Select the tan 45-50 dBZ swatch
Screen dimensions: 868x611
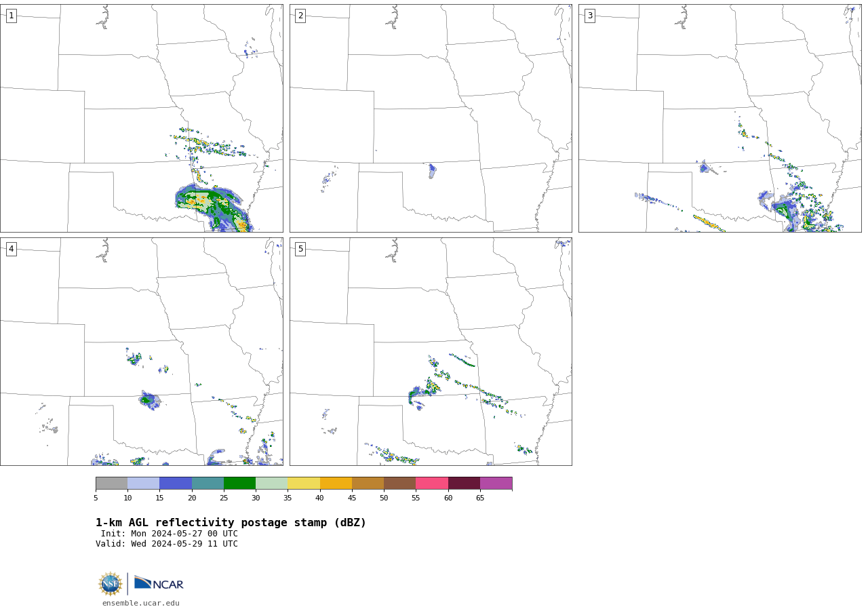(x=368, y=483)
